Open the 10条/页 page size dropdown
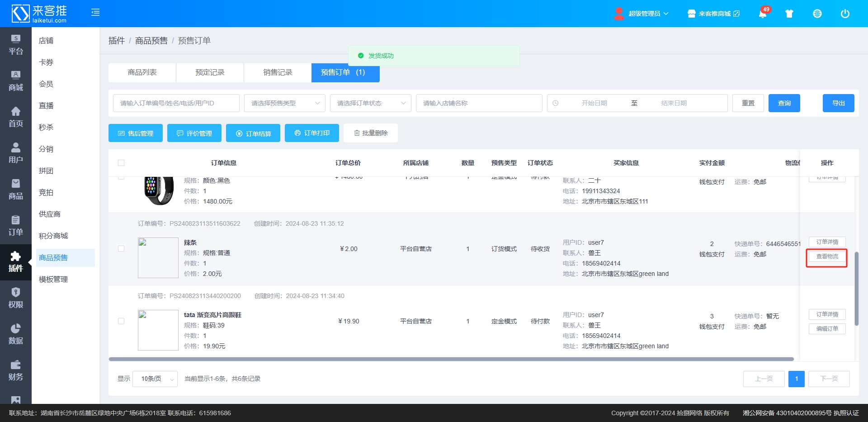868x422 pixels. point(155,379)
